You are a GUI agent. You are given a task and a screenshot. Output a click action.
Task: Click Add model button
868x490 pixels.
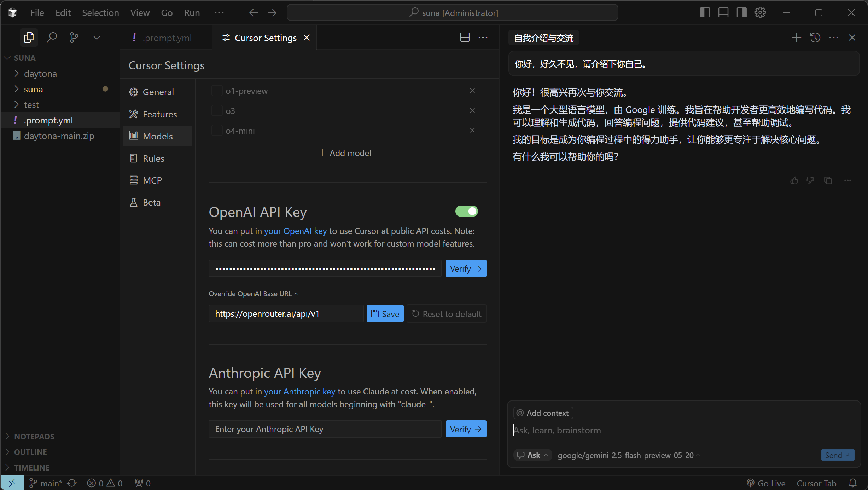tap(345, 153)
